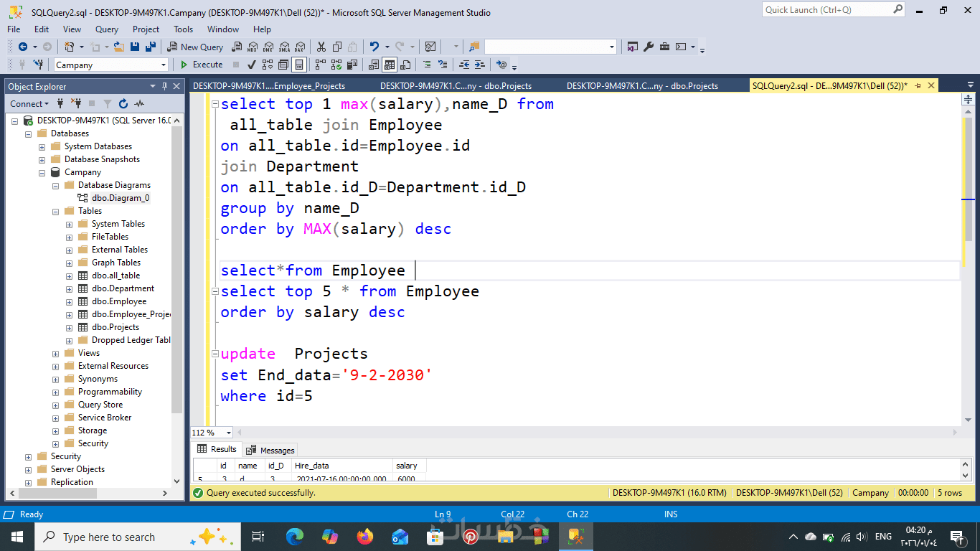Expand the System Databases node
Image resolution: width=980 pixels, height=551 pixels.
click(x=42, y=146)
